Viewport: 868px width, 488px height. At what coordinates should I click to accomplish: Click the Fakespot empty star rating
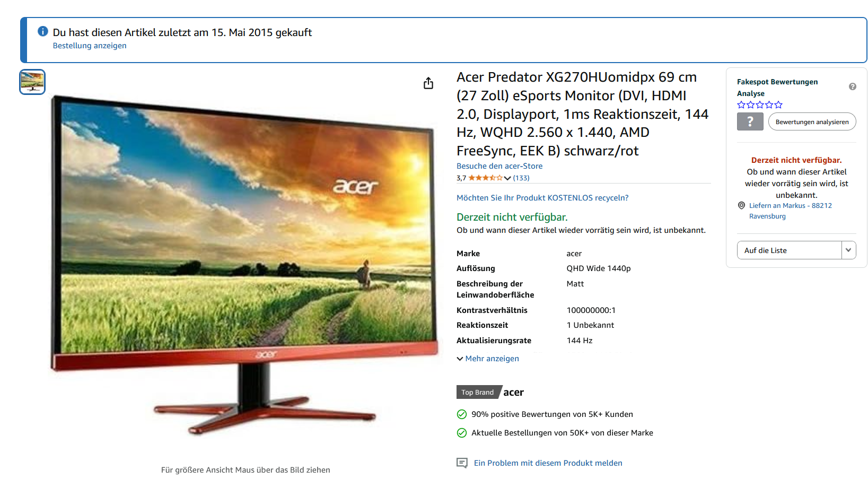pyautogui.click(x=760, y=105)
